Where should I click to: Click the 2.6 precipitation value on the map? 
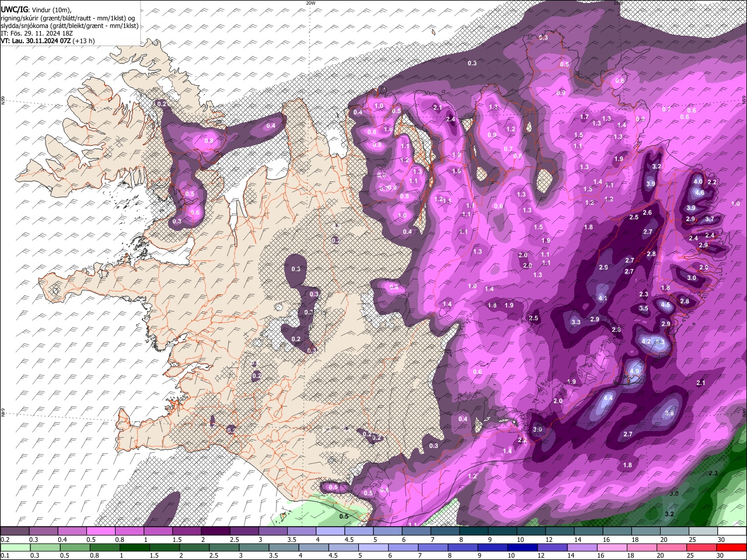coord(647,213)
